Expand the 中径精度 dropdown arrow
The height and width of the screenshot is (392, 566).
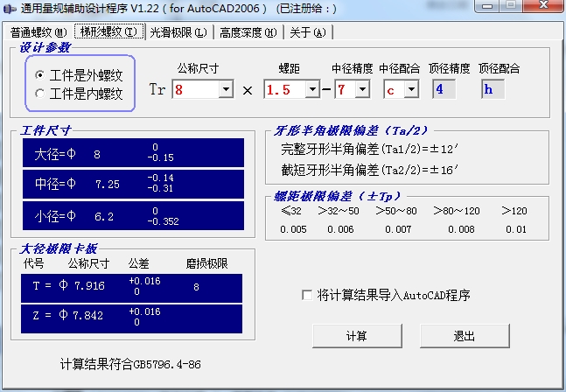(362, 88)
